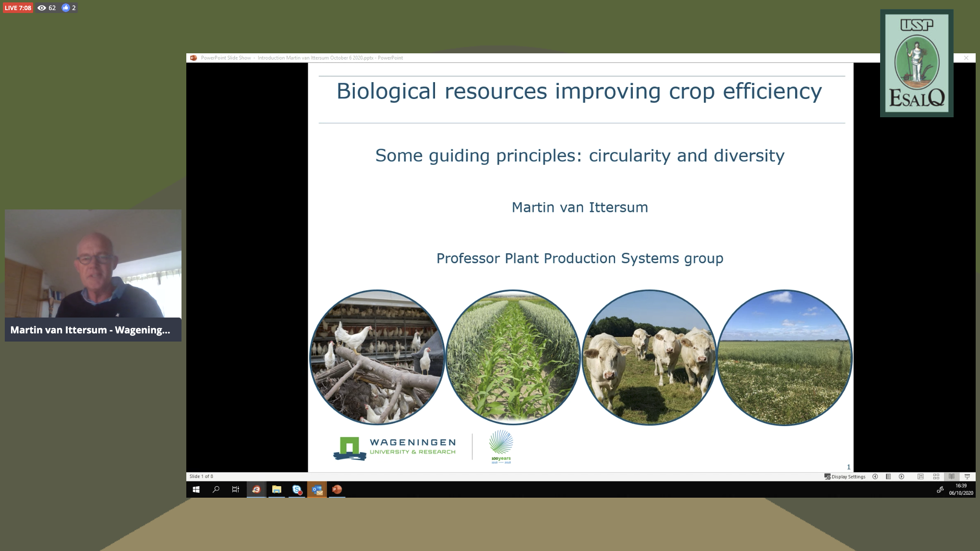The image size is (980, 551).
Task: Open Display Settings in PowerPoint status bar
Action: coord(845,477)
